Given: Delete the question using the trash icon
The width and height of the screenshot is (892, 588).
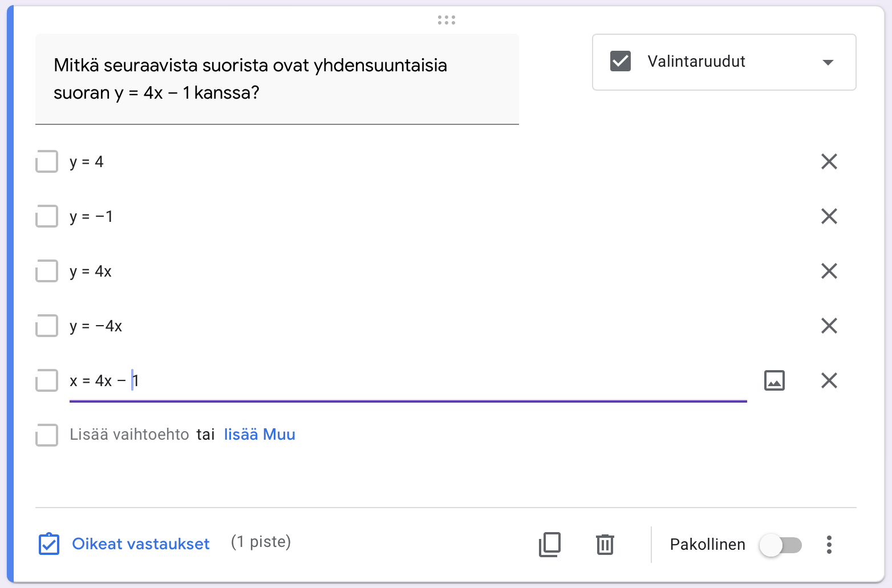Looking at the screenshot, I should point(605,544).
